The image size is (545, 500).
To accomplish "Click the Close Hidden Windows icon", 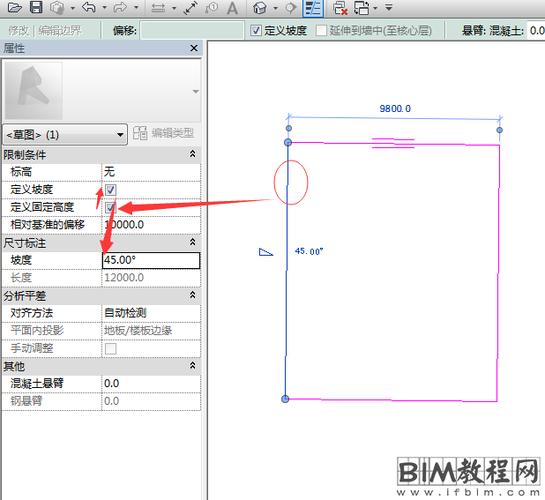I will coord(340,8).
